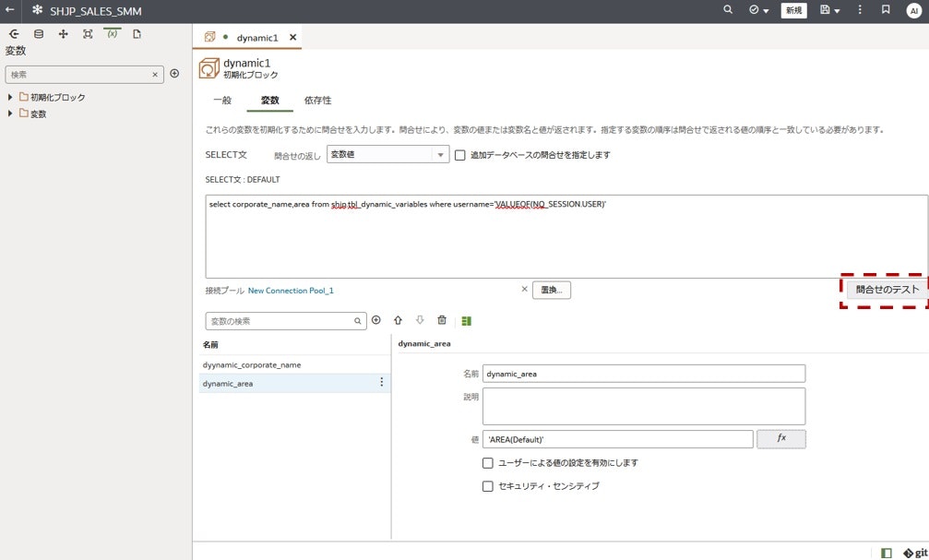Open the 問合せの返し dropdown
Viewport: 929px width, 560px height.
(x=388, y=154)
